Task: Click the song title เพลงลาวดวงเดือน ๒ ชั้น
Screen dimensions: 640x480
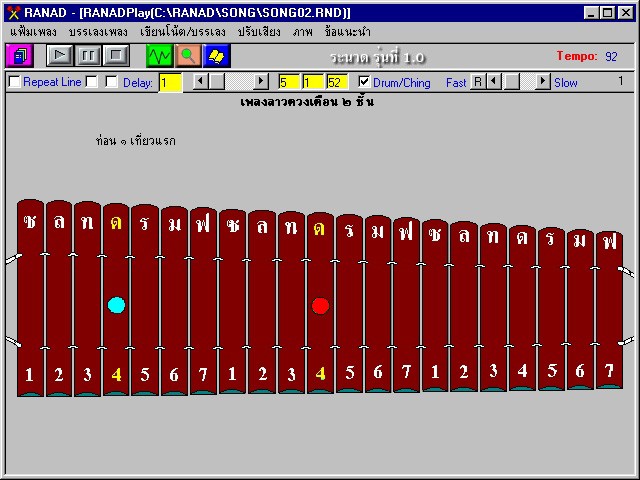Action: pyautogui.click(x=307, y=102)
